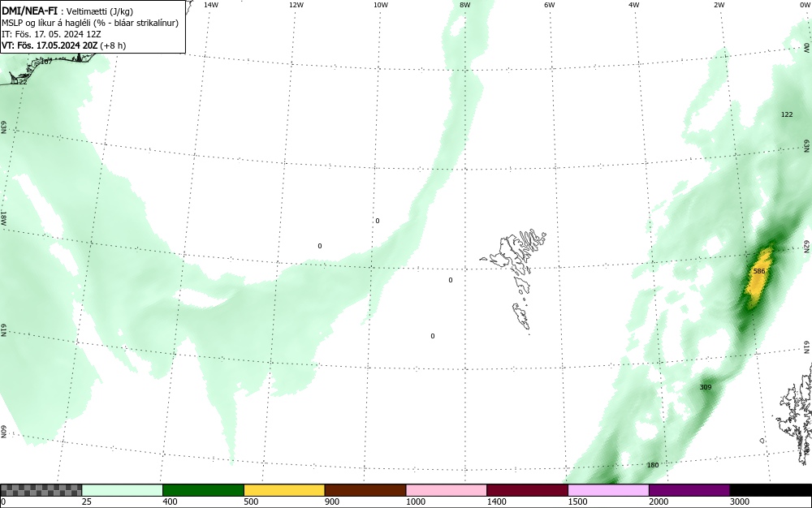The height and width of the screenshot is (508, 812).
Task: Click the light violet 1500-2000 legend swatch
Action: click(x=608, y=490)
